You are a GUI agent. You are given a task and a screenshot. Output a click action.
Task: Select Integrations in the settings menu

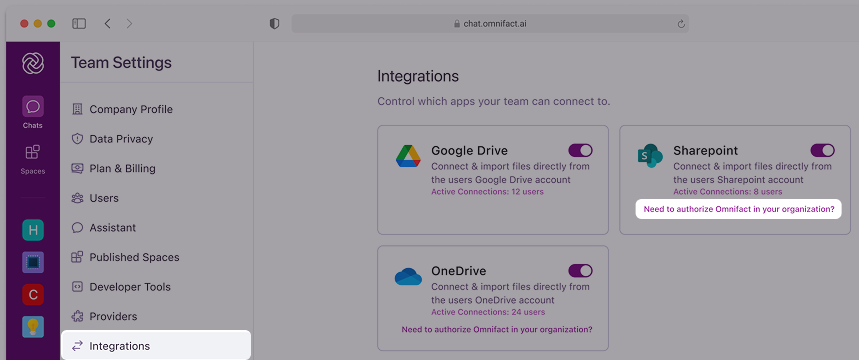157,346
